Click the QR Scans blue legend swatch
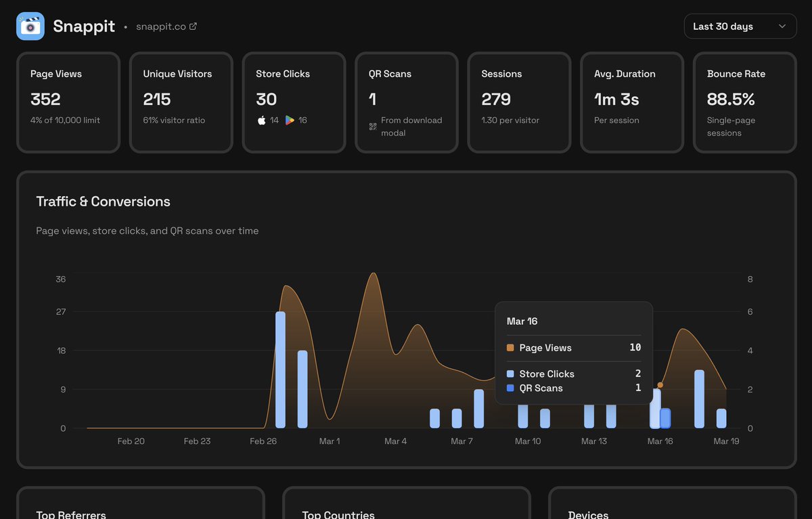Screen dimensions: 812x519 tap(510, 388)
